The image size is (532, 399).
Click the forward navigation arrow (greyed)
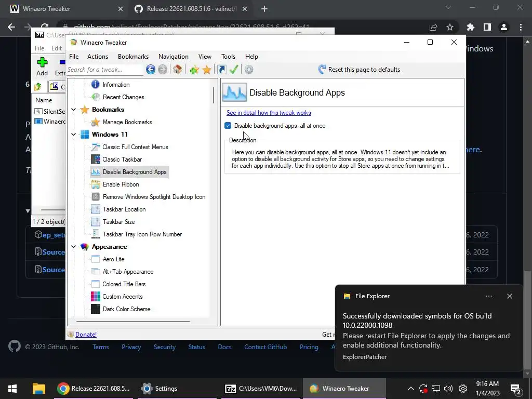click(163, 70)
